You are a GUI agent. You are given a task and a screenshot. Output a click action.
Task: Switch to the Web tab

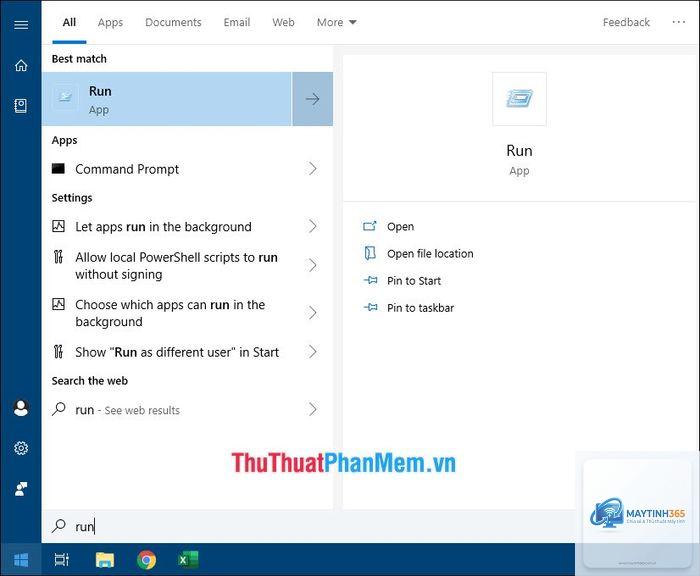[283, 22]
